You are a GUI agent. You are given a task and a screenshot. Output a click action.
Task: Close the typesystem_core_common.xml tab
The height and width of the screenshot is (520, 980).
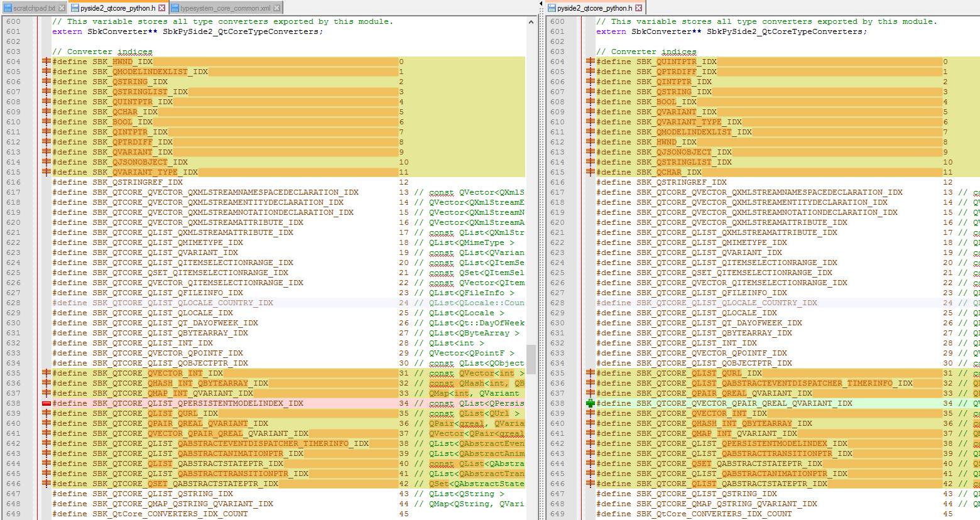pos(276,8)
